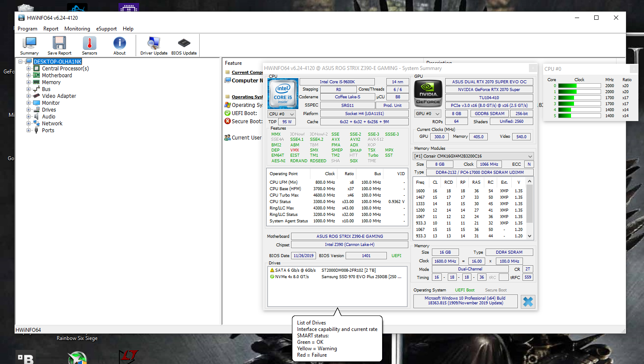
Task: Click the Intel Core i5 logo
Action: (x=283, y=93)
